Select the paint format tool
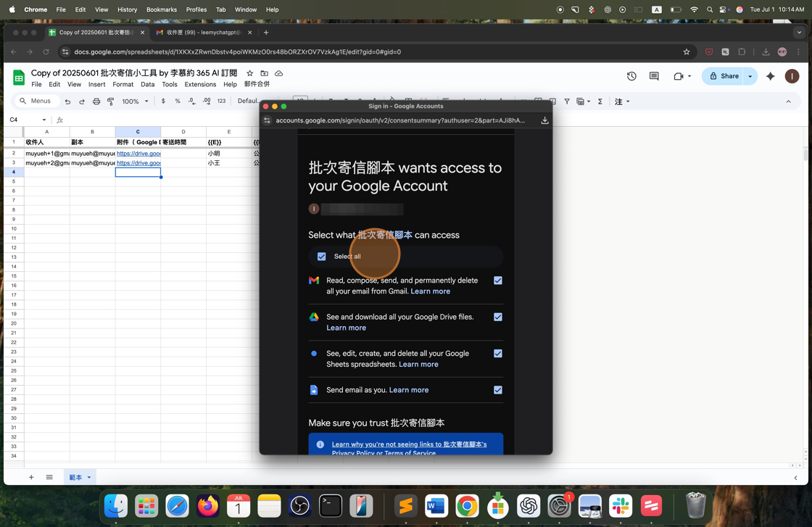Screen dimensions: 812x527 pyautogui.click(x=111, y=101)
